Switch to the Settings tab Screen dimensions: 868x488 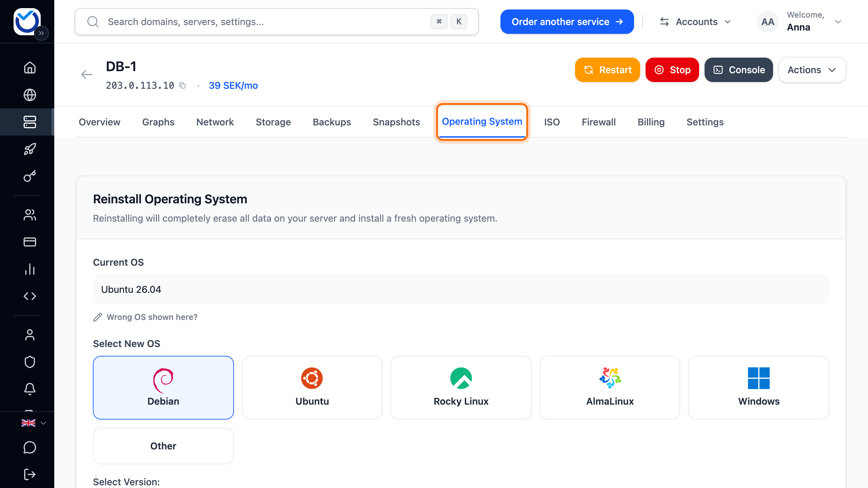click(705, 122)
